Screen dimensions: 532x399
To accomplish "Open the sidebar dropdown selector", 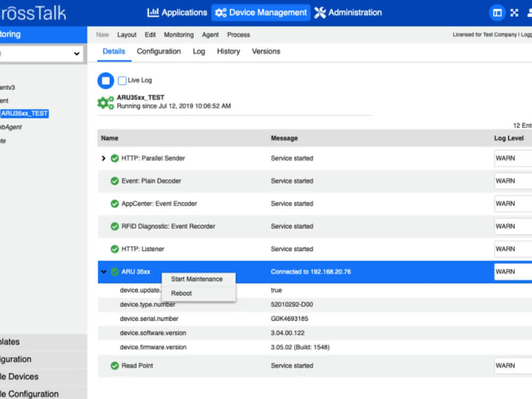I will pyautogui.click(x=41, y=54).
